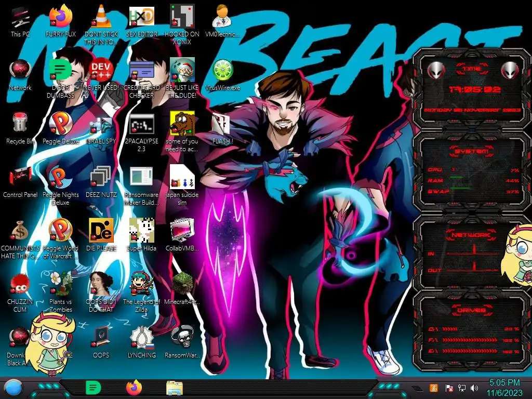This screenshot has height=399, width=532.
Task: Open the DIE PLEASE De icon shortcut
Action: (x=101, y=235)
